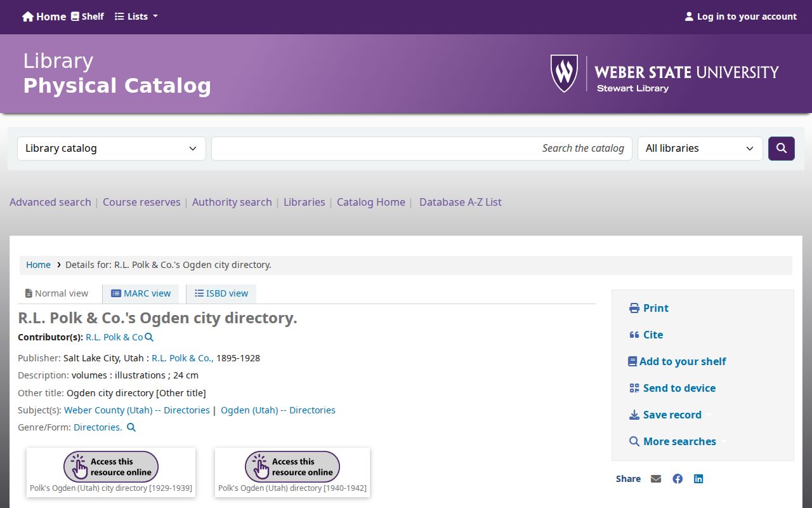
Task: Open the All libraries dropdown
Action: click(x=700, y=149)
